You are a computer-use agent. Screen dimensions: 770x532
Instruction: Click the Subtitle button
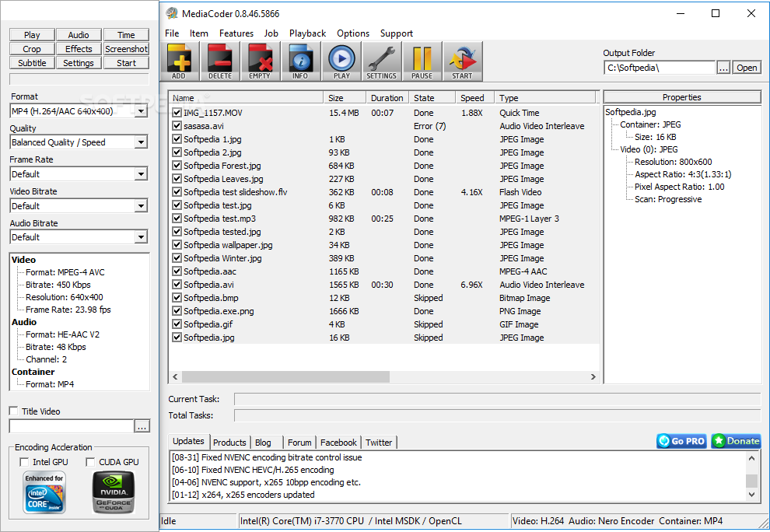pyautogui.click(x=32, y=63)
